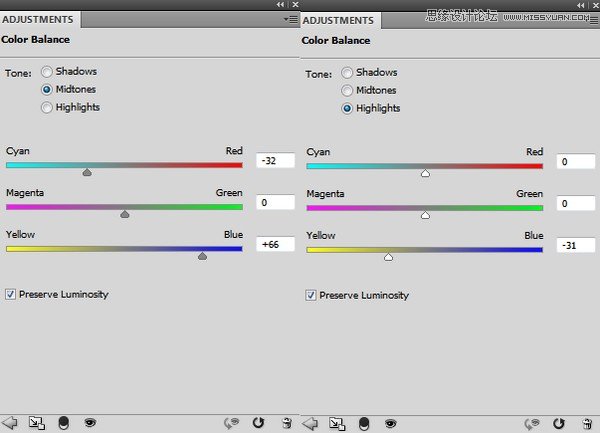This screenshot has width=600, height=433.
Task: Click the Cyan-Red value field showing -32
Action: [x=275, y=160]
